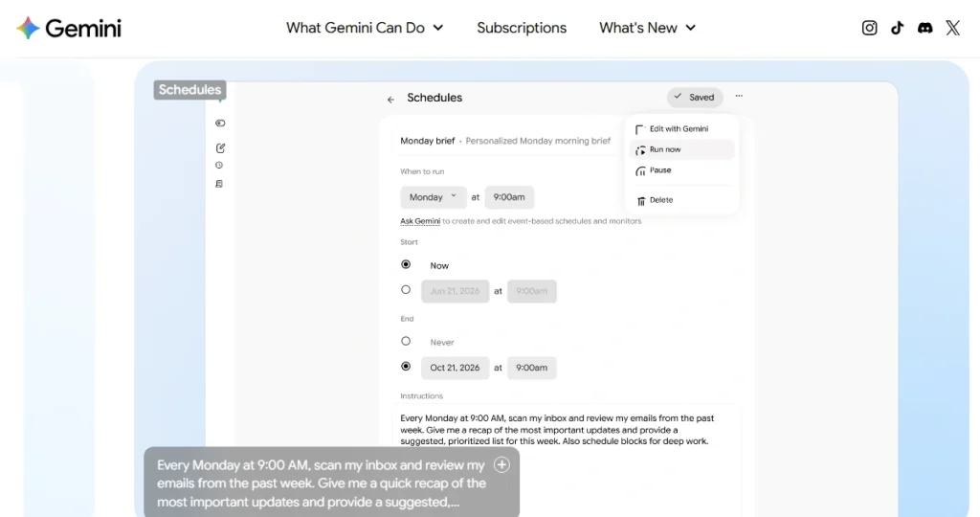Open the bottom sidebar list icon

(x=219, y=184)
